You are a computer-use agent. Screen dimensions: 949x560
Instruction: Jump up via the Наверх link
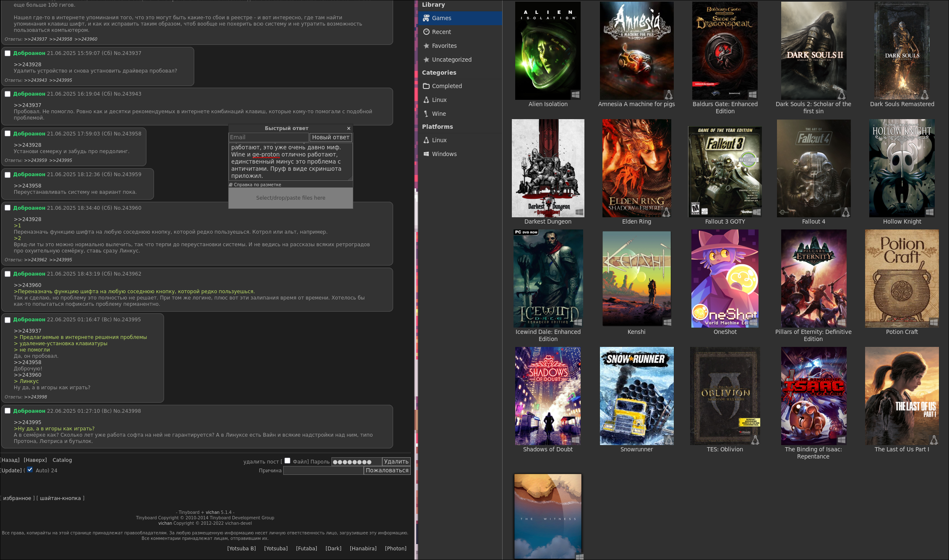pos(35,460)
